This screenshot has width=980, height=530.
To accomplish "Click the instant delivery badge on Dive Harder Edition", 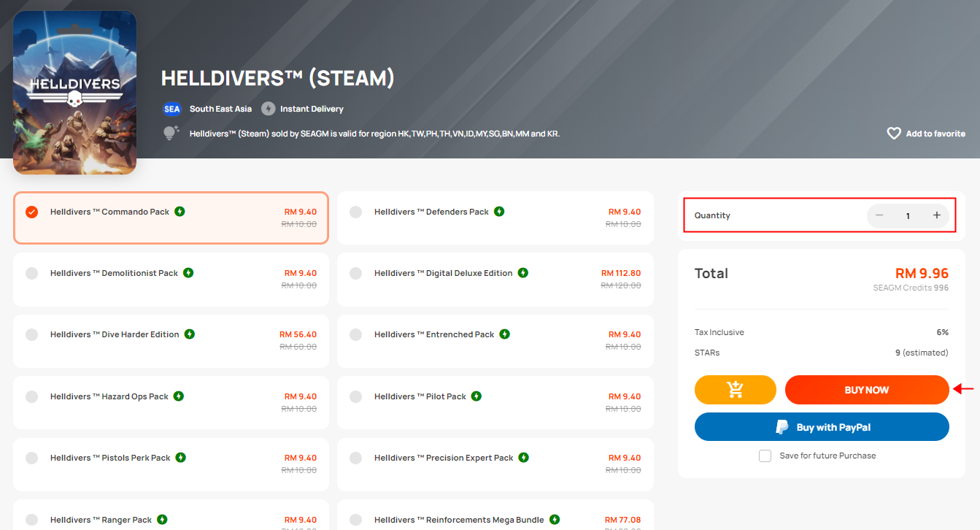I will 190,334.
